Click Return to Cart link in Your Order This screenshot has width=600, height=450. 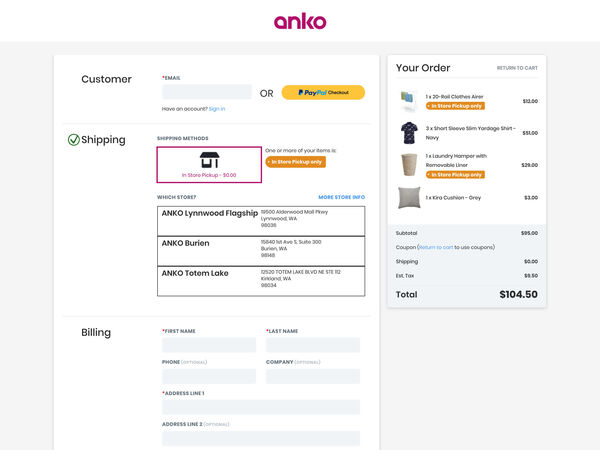tap(517, 68)
